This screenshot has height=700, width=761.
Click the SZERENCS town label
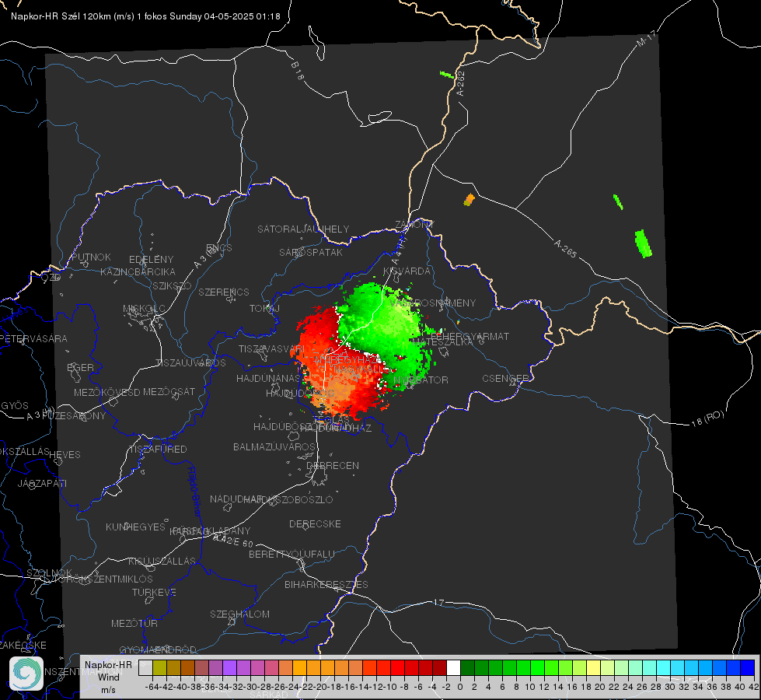pos(224,292)
